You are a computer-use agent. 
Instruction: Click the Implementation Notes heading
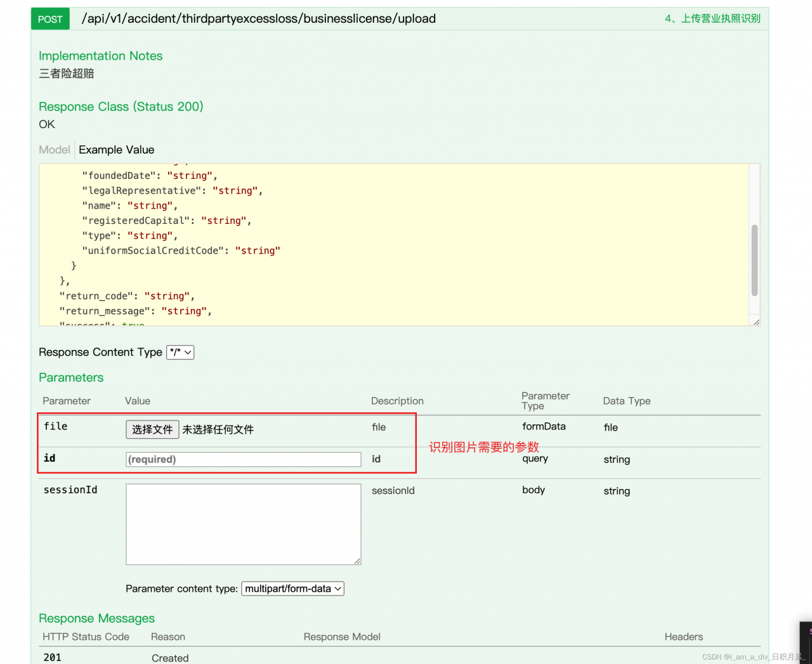click(x=100, y=56)
